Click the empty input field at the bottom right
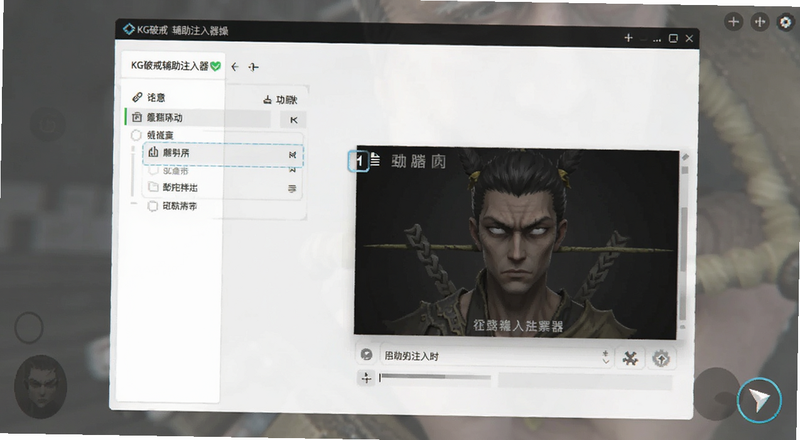Viewport: 800px width, 440px height. coord(585,381)
